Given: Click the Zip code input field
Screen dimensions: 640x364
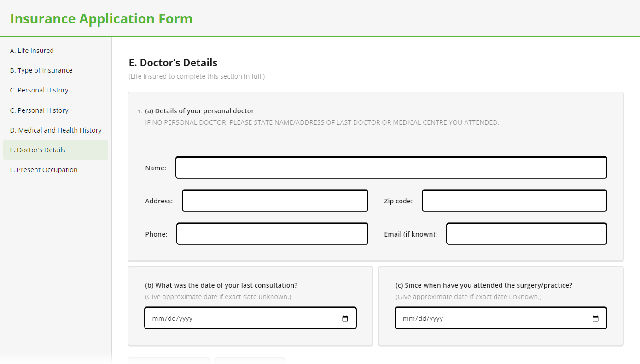Looking at the screenshot, I should 514,200.
